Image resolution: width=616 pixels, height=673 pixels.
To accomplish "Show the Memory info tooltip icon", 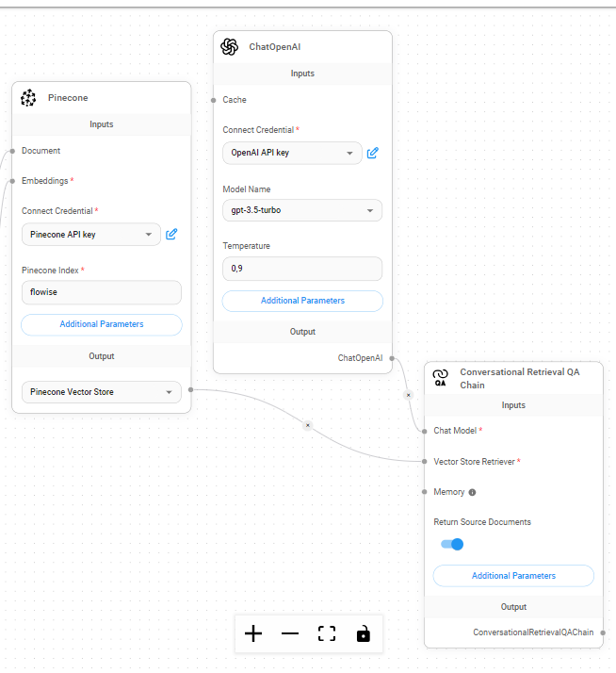I will click(472, 492).
